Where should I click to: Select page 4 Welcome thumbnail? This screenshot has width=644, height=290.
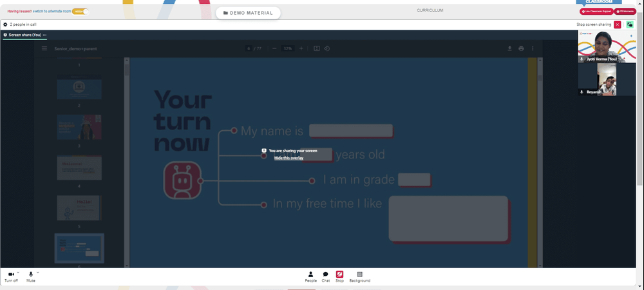[x=79, y=168]
